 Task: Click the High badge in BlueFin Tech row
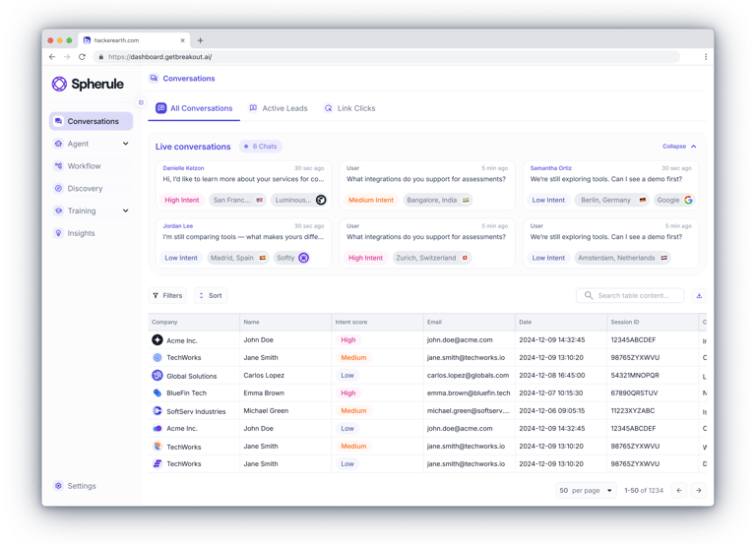(x=348, y=393)
